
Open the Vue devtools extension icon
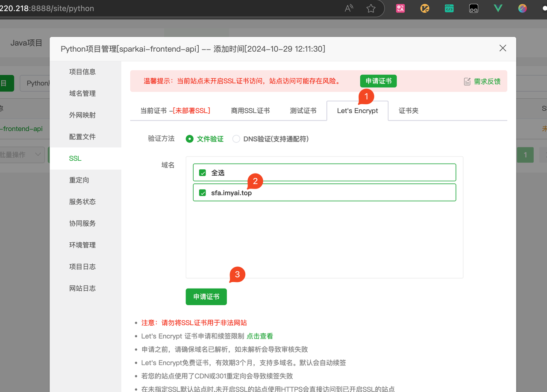point(498,8)
